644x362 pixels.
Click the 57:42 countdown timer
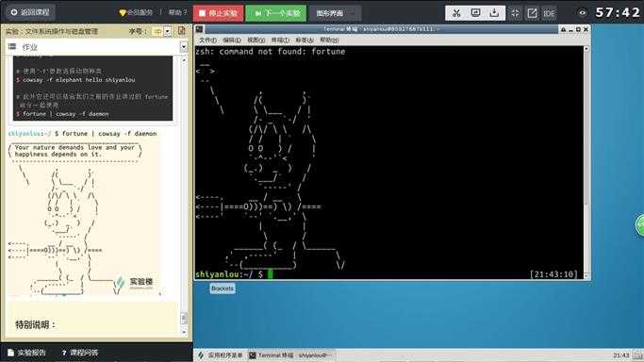pyautogui.click(x=618, y=12)
